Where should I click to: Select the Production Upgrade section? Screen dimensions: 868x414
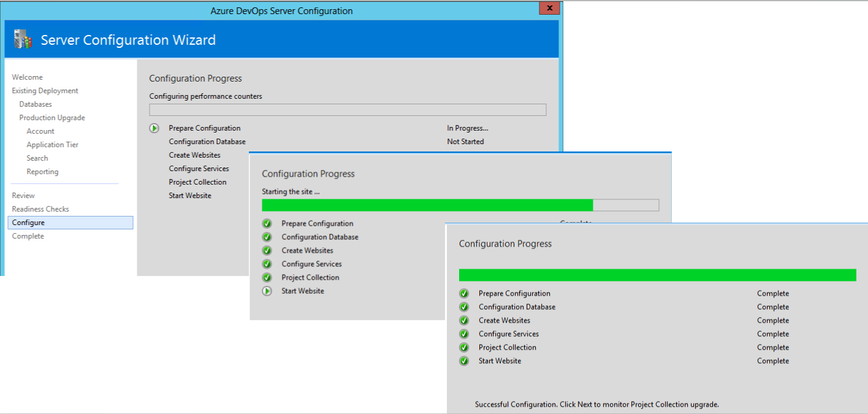pos(52,117)
